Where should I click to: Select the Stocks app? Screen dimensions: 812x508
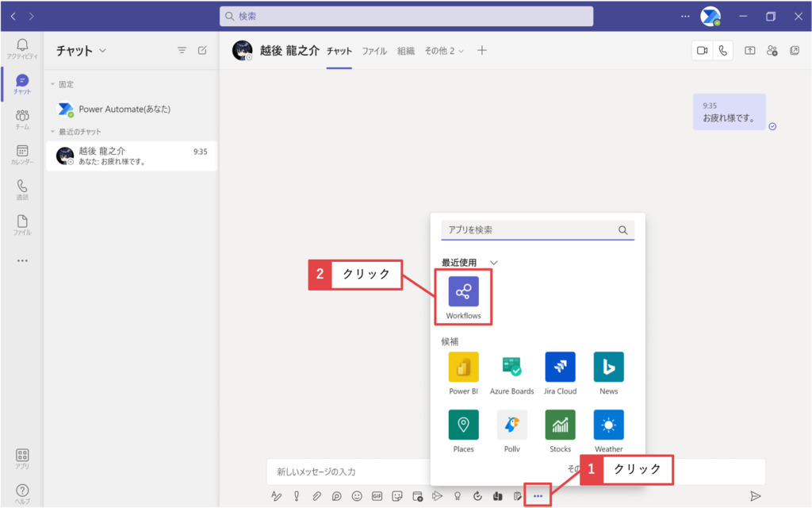pos(561,431)
